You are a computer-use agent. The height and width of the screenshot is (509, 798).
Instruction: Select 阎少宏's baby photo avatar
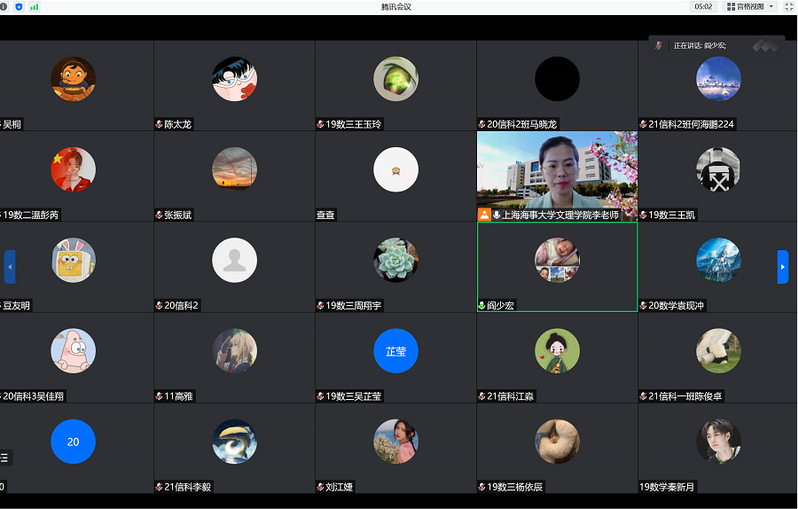(557, 260)
